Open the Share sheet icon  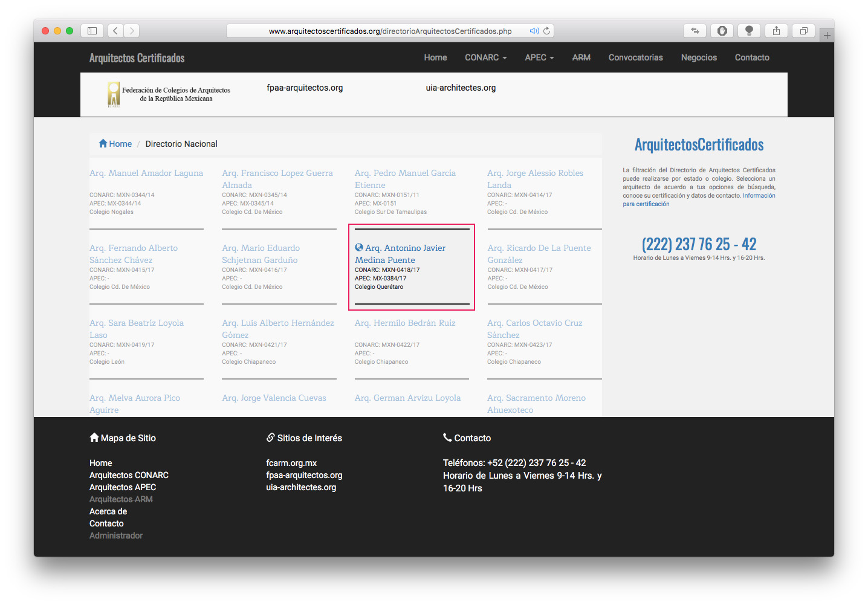pyautogui.click(x=776, y=31)
